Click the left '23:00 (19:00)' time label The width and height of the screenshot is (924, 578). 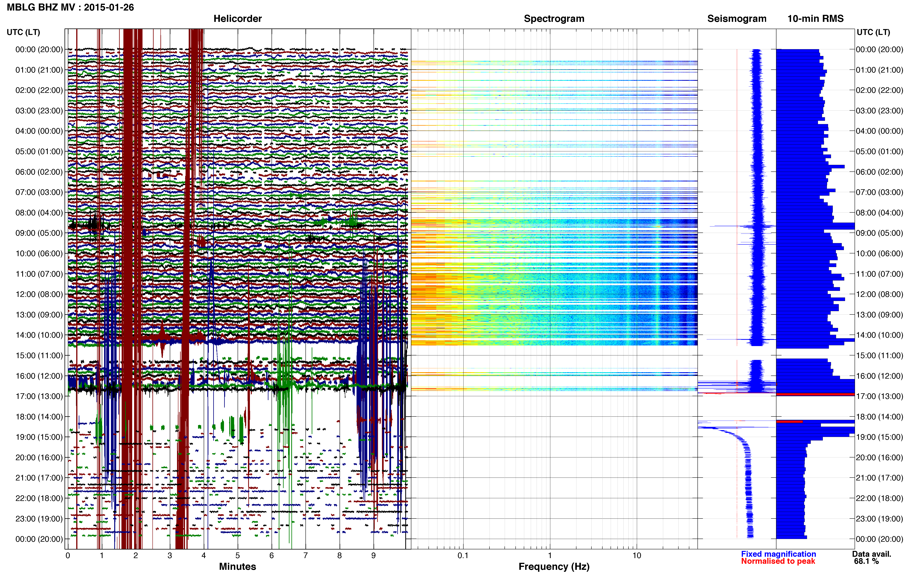tap(39, 519)
